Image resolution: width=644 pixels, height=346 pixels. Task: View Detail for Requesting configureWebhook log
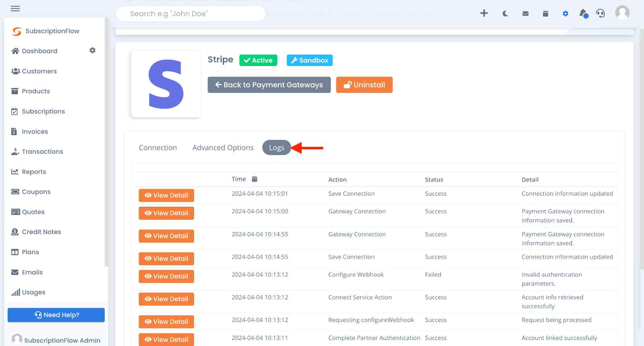(166, 322)
